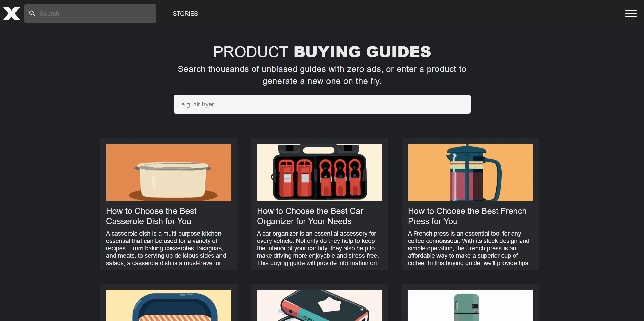Click the French press article image
Screen dimensions: 644x321
(470, 172)
